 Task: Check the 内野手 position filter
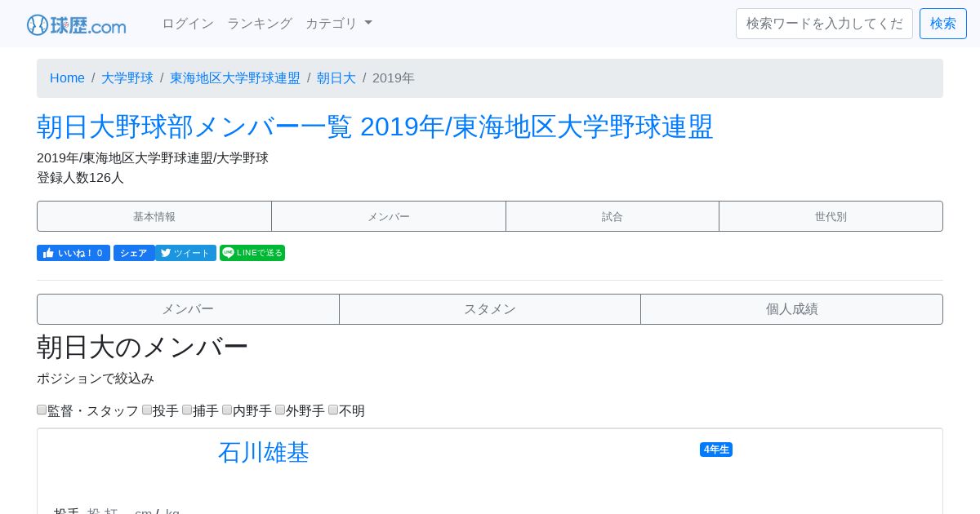point(227,410)
